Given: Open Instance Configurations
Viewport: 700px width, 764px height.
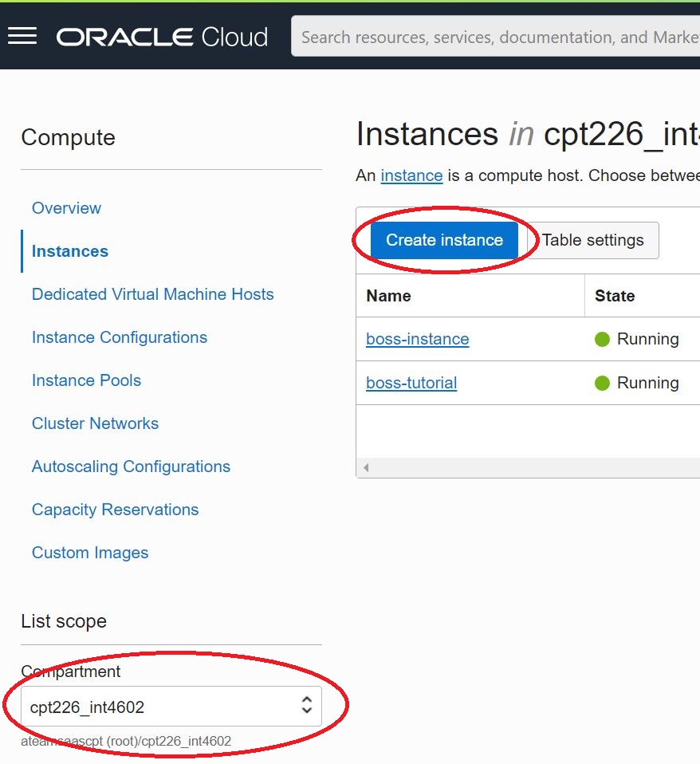Looking at the screenshot, I should 119,337.
